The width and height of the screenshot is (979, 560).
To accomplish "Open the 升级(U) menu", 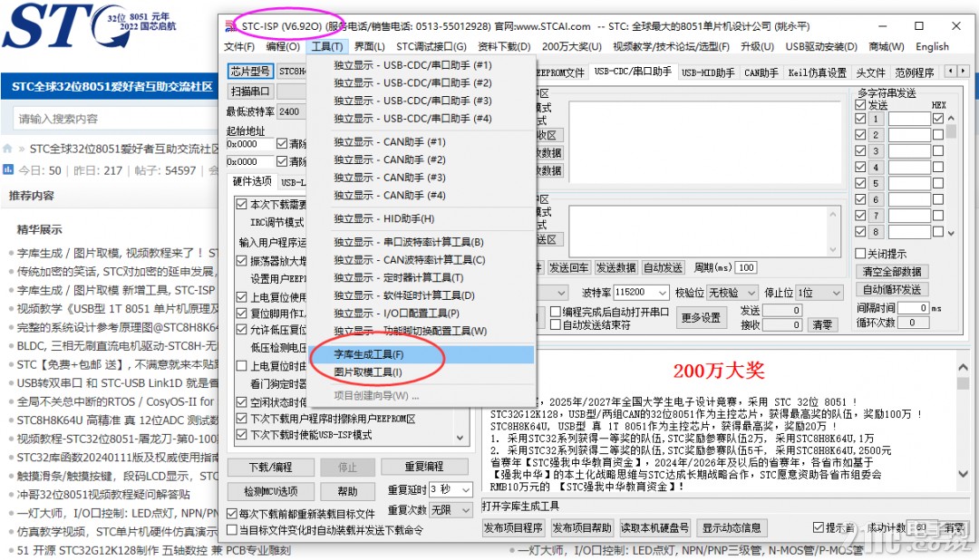I will pos(757,46).
